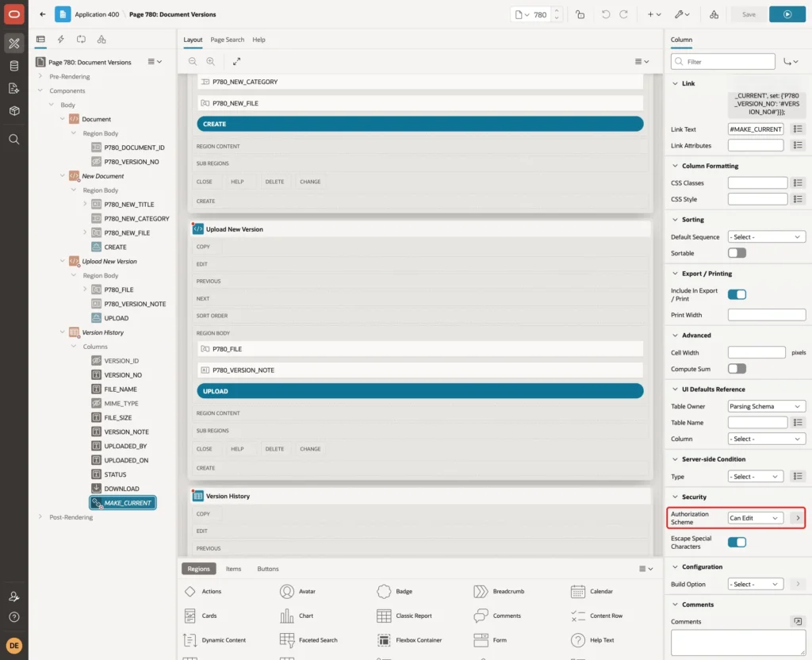Open SQL Workshop database icon in sidebar

14,66
